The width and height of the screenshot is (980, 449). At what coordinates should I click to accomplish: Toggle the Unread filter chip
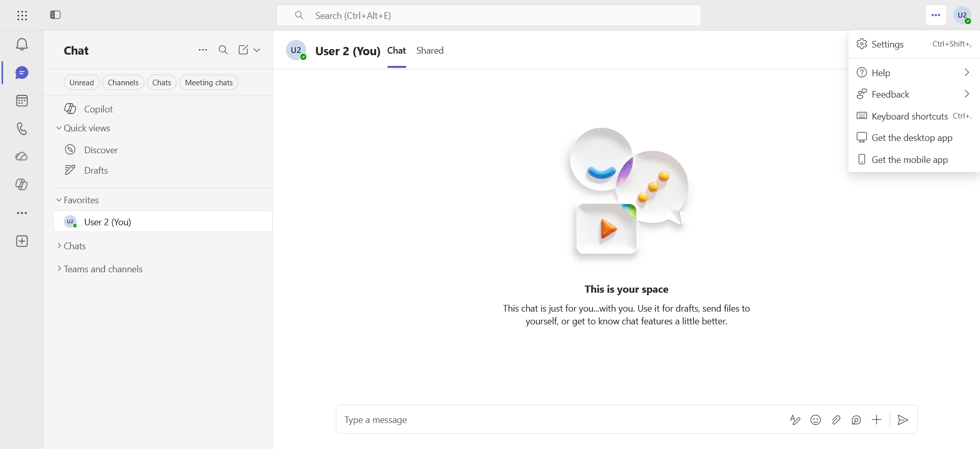pyautogui.click(x=82, y=83)
